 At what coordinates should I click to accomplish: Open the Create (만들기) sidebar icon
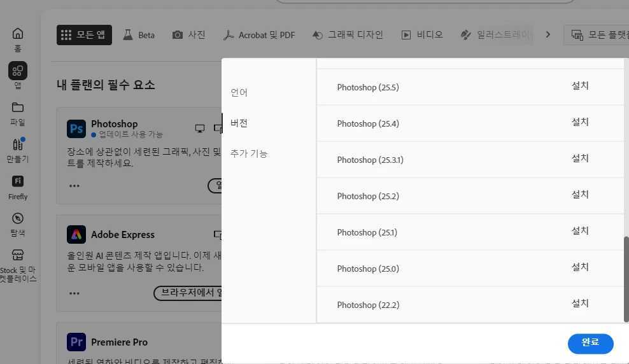[18, 144]
